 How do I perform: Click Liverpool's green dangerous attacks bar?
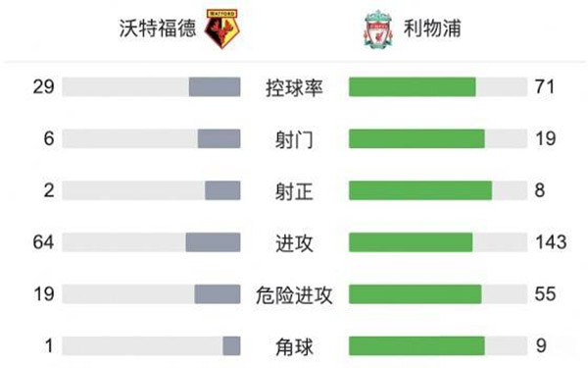[416, 294]
